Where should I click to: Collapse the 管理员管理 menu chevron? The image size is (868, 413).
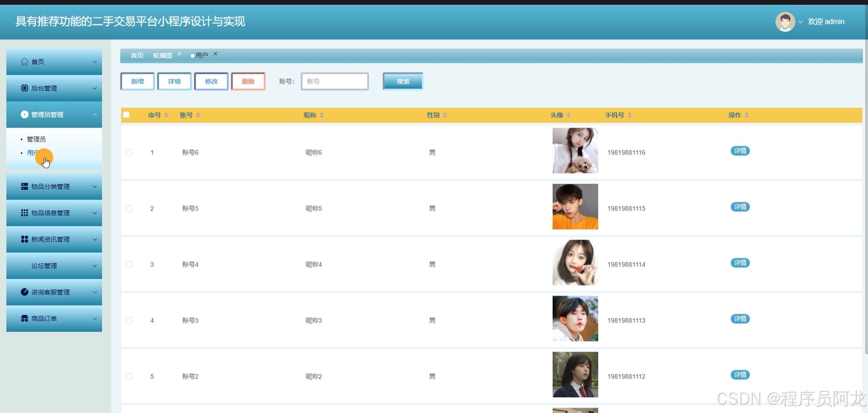(x=95, y=115)
